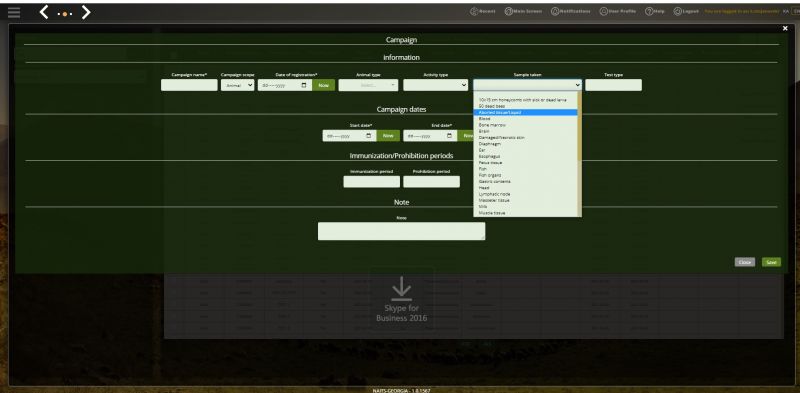Select 'Ear' sample option
The width and height of the screenshot is (800, 393).
click(526, 150)
